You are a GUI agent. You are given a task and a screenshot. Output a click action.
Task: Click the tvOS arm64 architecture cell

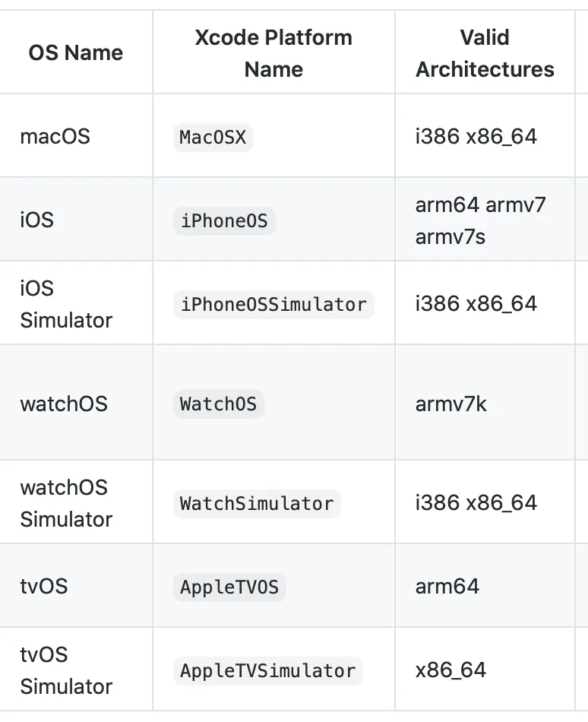447,587
